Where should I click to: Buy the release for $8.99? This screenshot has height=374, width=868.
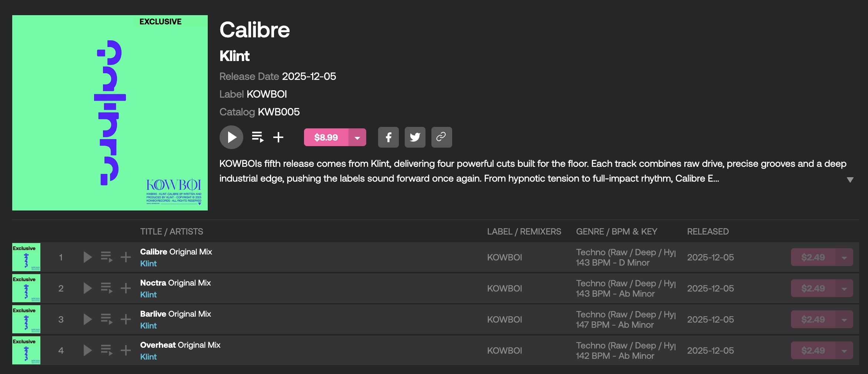click(x=326, y=138)
